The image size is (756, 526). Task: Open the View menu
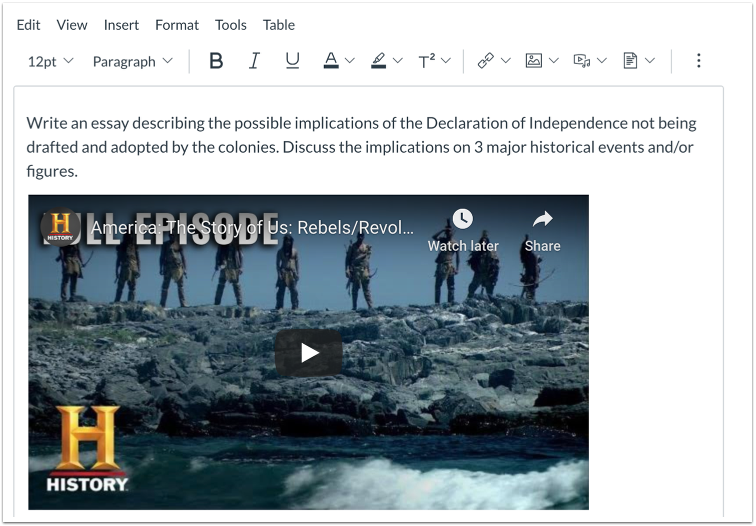[71, 25]
